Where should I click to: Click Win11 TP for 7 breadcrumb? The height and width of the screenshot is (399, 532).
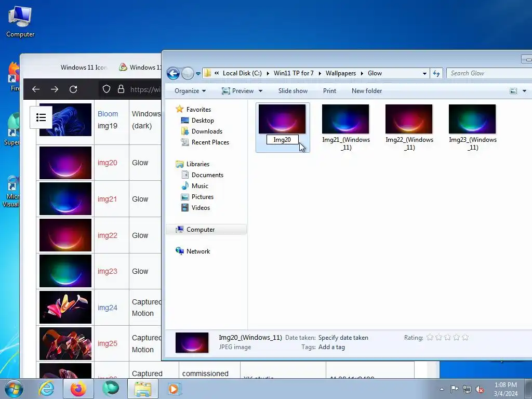click(x=294, y=73)
